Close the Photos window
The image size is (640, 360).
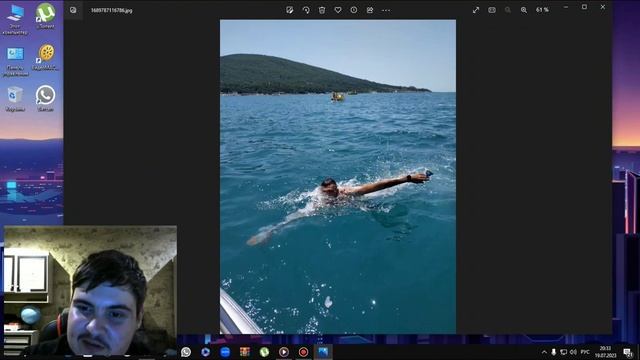point(602,7)
